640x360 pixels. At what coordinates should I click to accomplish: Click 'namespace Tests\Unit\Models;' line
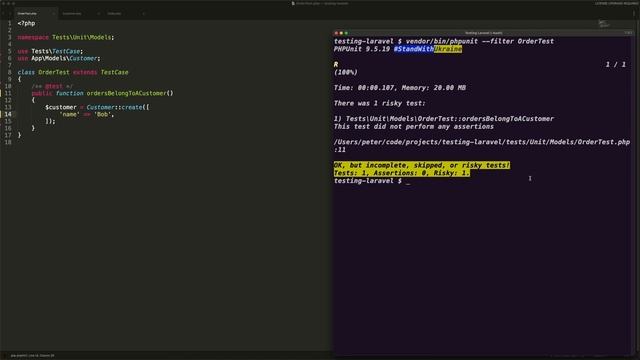(x=66, y=37)
